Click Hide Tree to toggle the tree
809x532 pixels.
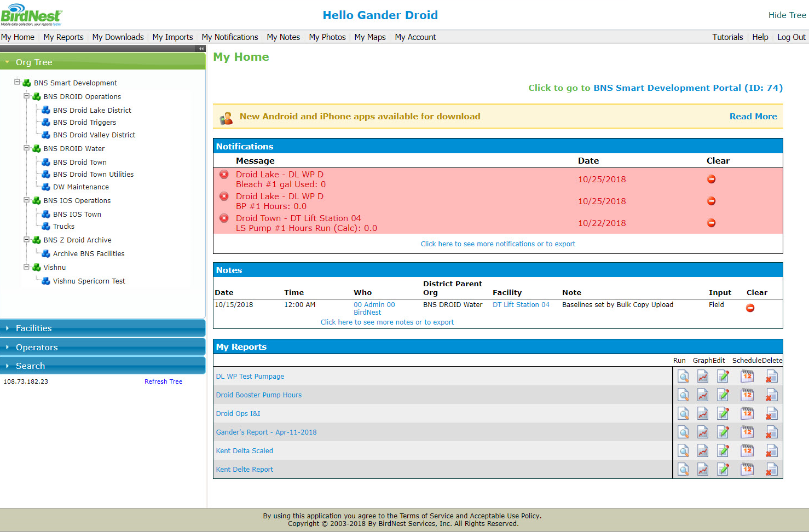click(787, 15)
